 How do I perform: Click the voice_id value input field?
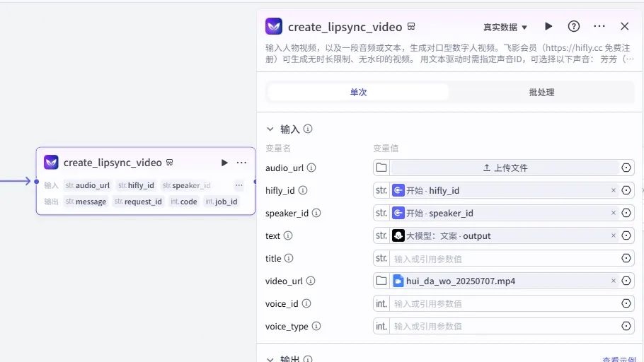point(505,304)
